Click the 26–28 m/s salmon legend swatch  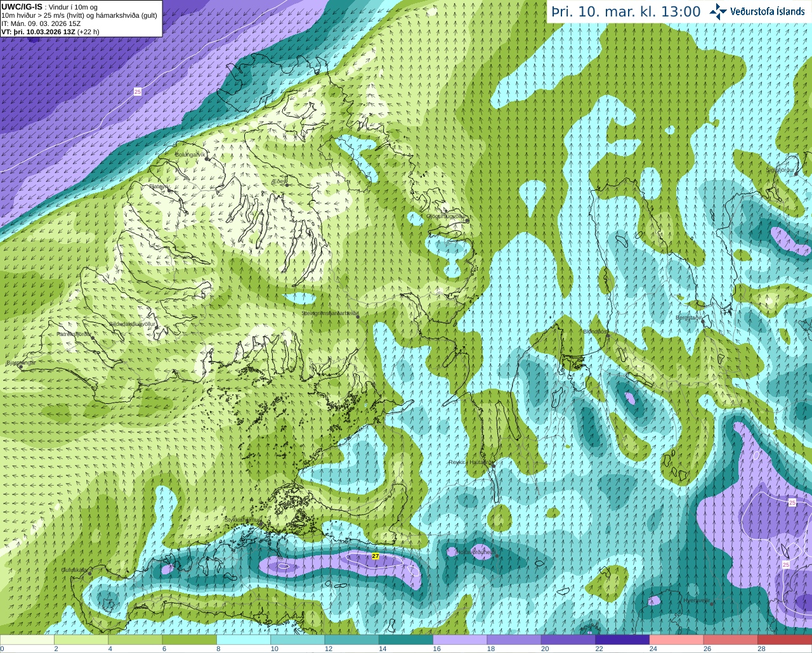tap(731, 639)
